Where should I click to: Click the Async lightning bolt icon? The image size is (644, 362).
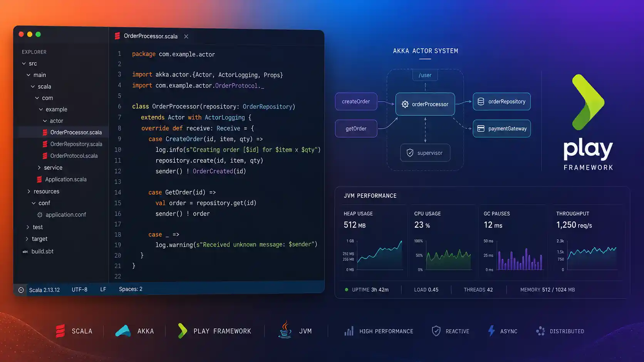click(x=491, y=331)
